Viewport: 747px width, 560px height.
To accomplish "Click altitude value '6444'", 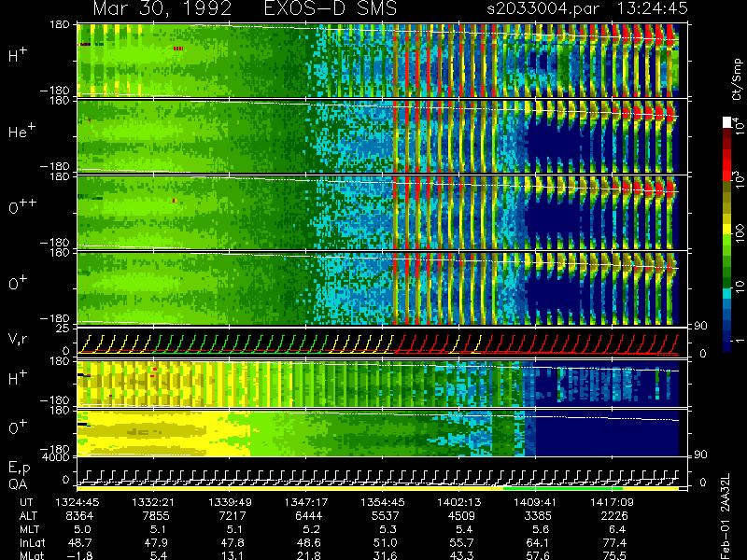I will pos(309,516).
